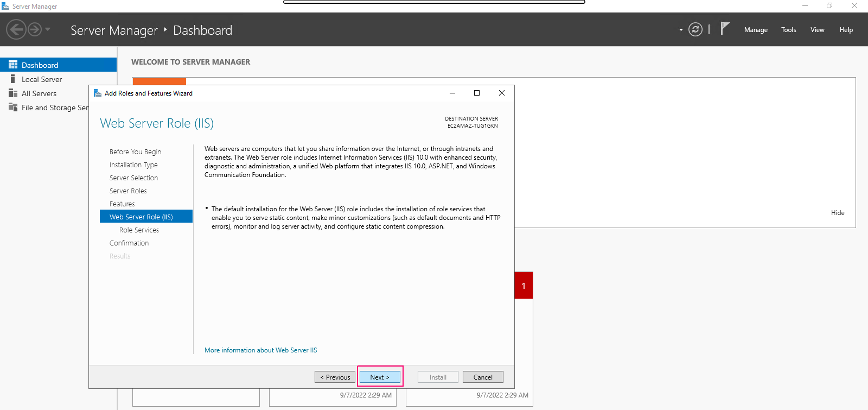The width and height of the screenshot is (868, 410).
Task: Click the wizard icon in the dialog title bar
Action: pos(98,93)
